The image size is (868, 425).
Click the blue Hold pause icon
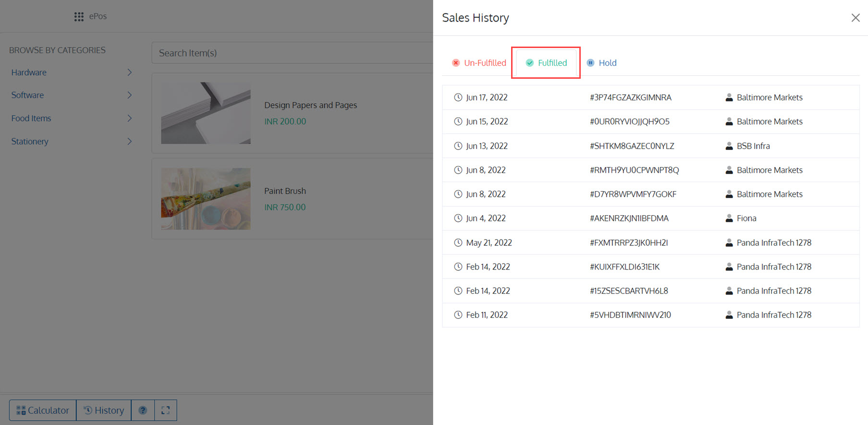point(590,63)
